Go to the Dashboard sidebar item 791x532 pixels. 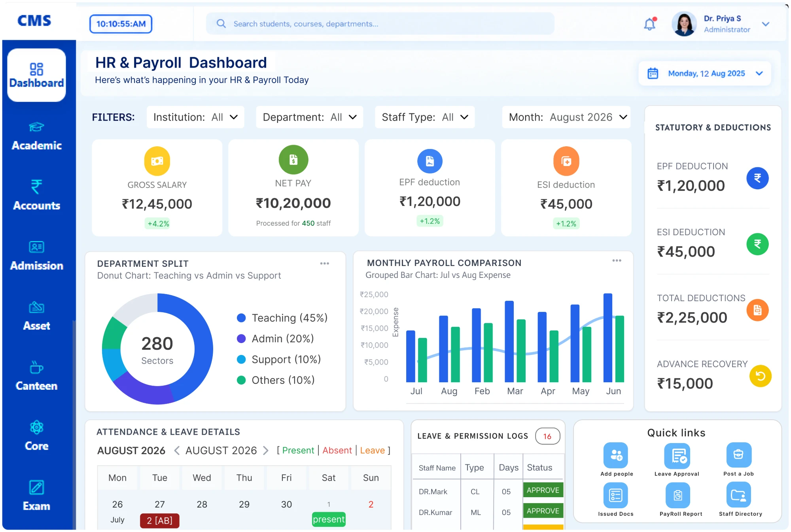pyautogui.click(x=36, y=75)
